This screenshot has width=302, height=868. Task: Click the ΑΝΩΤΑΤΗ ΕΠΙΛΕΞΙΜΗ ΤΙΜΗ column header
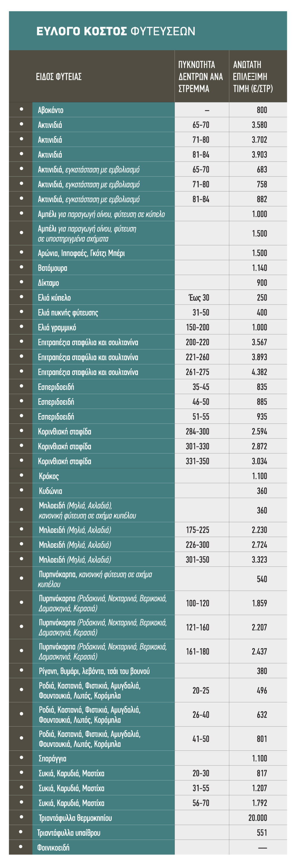(253, 76)
